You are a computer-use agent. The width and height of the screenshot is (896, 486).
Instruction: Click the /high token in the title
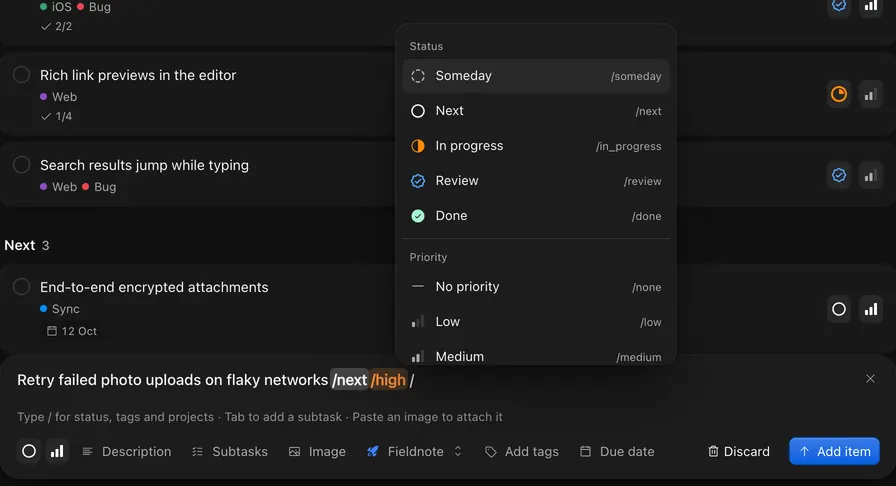coord(389,380)
